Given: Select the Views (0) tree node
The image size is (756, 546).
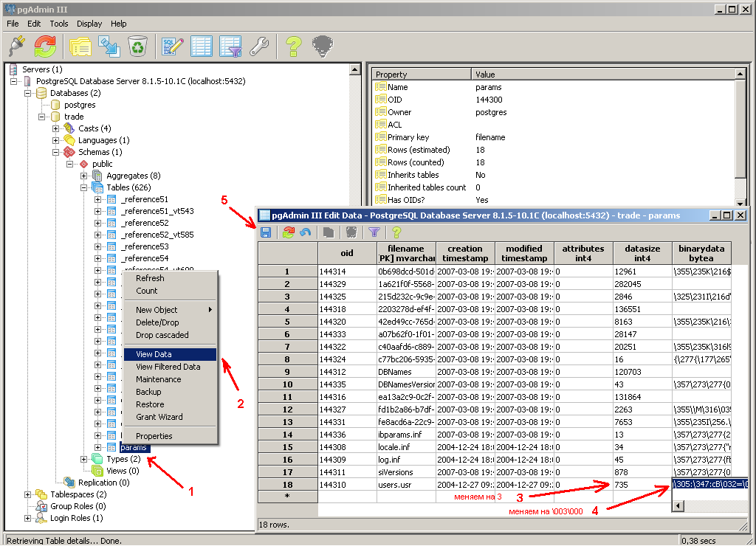Looking at the screenshot, I should [123, 471].
